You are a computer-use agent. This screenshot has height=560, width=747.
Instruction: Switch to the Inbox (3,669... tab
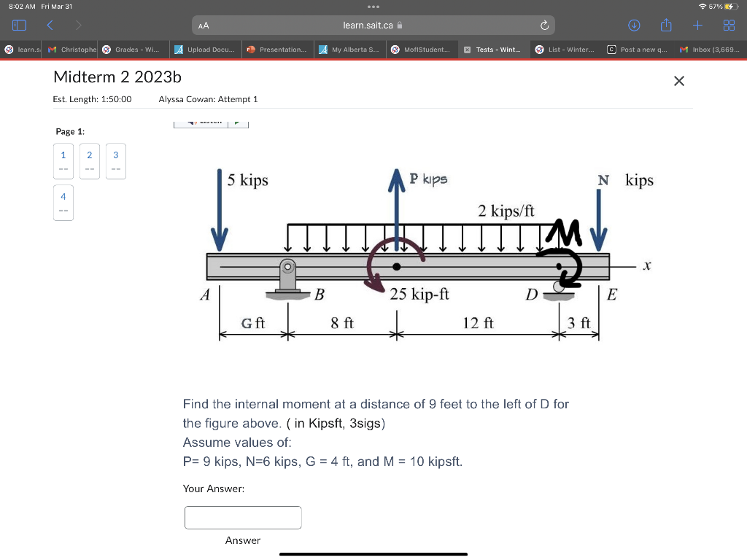click(711, 50)
